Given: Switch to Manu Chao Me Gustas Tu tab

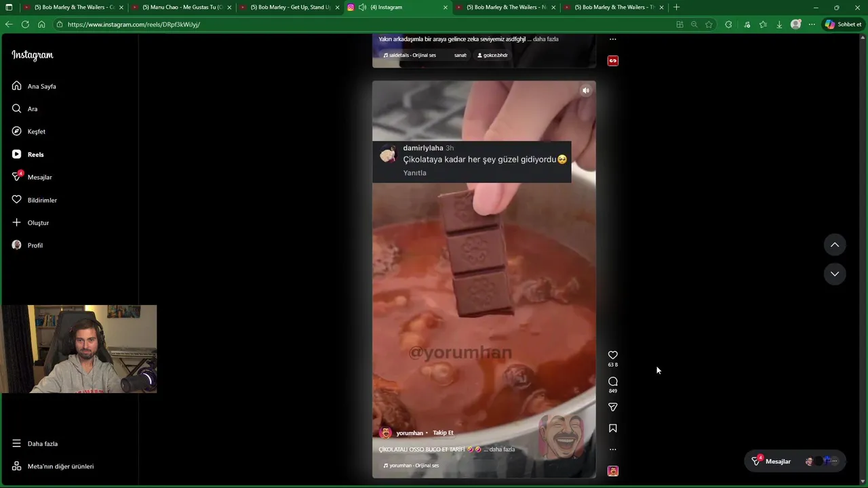Looking at the screenshot, I should [182, 7].
